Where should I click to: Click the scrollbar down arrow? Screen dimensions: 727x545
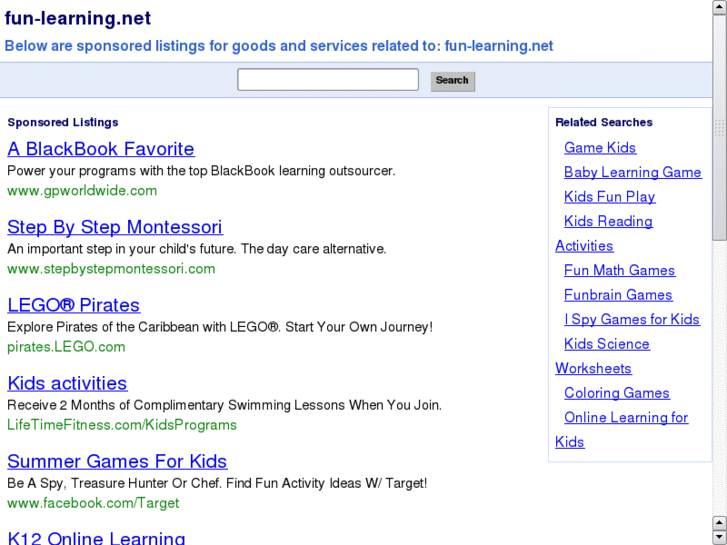(x=719, y=536)
